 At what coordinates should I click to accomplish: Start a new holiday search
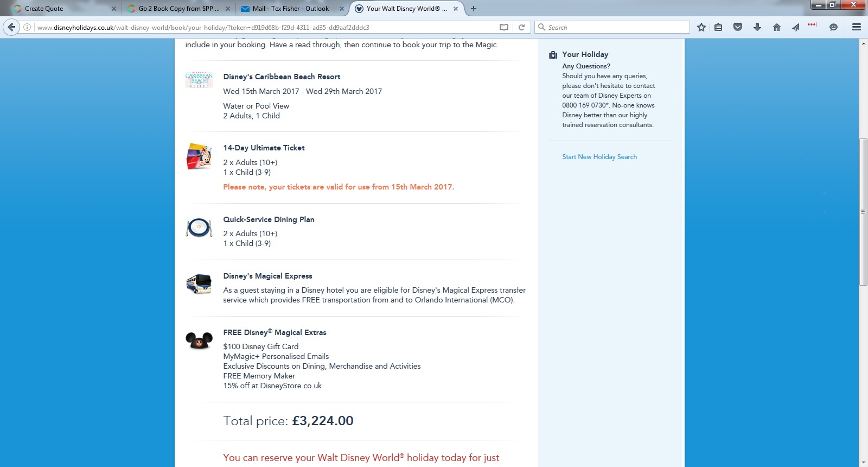pos(599,157)
